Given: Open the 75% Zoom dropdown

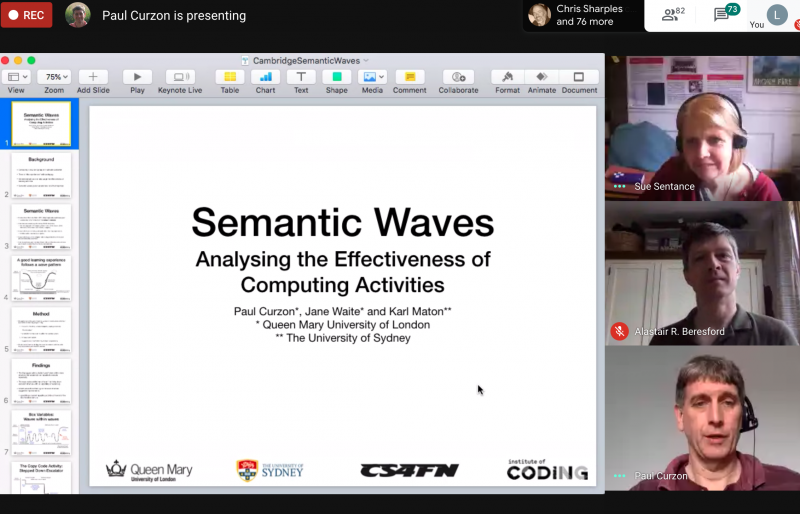Looking at the screenshot, I should click(x=54, y=77).
